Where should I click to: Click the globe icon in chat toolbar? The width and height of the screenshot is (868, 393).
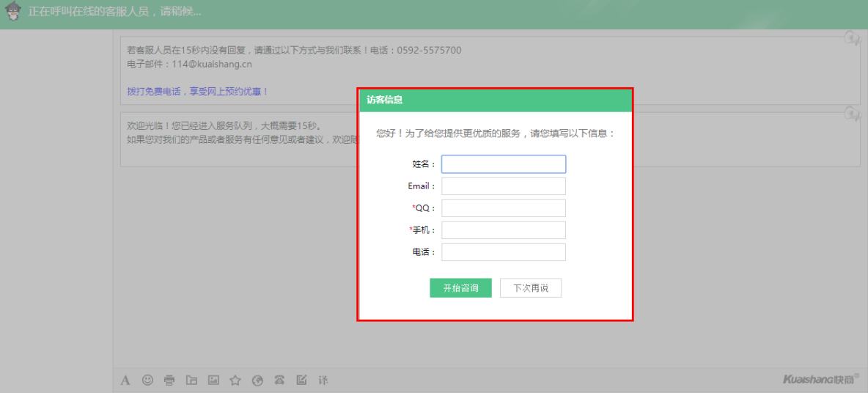click(x=257, y=380)
